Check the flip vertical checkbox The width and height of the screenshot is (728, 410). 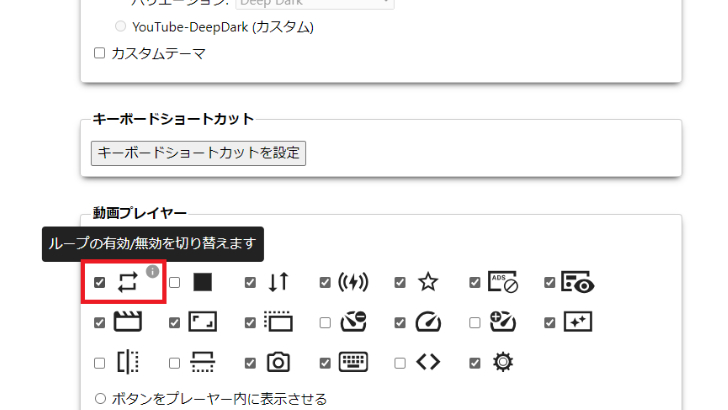tap(174, 363)
